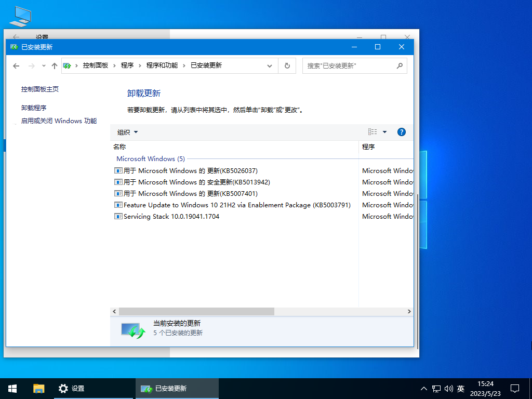Click the change view icon near 组织
The image size is (532, 399).
pos(372,131)
